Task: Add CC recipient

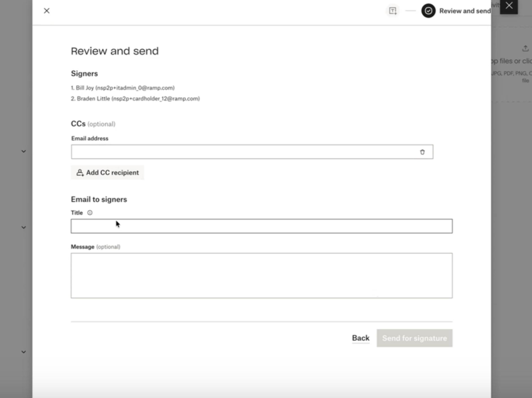Action: 108,173
